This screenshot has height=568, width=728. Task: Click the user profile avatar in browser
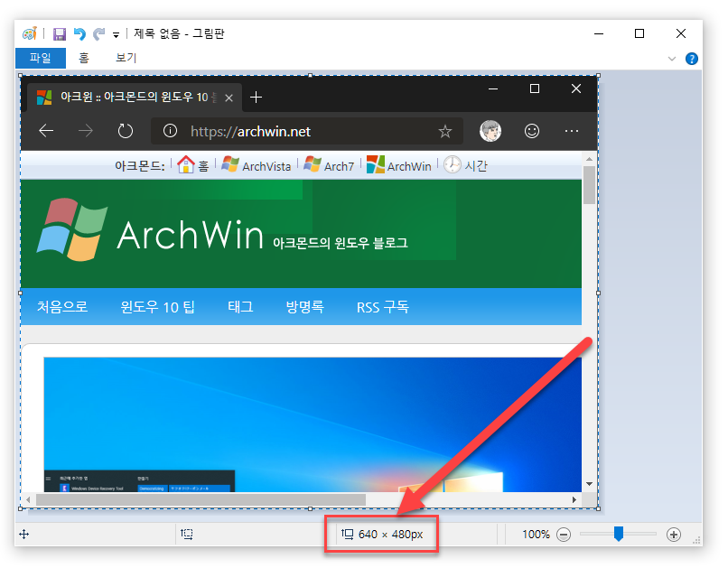click(490, 131)
